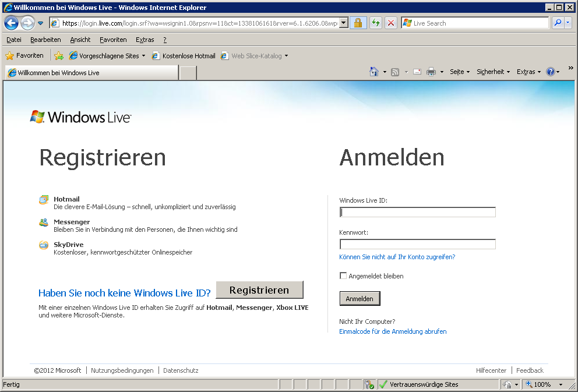This screenshot has width=578, height=392.
Task: Open 'Können Sie nicht auf Ihr Konto zugreifen?' link
Action: tap(397, 257)
